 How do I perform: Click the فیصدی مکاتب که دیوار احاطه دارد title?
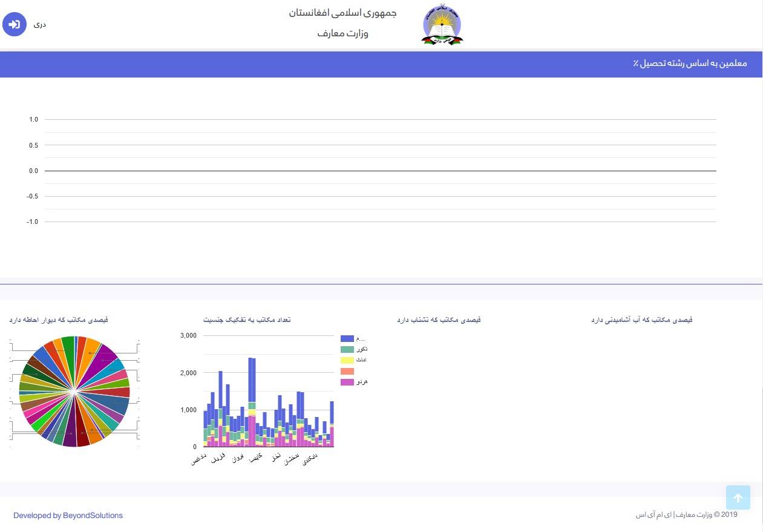tap(59, 320)
